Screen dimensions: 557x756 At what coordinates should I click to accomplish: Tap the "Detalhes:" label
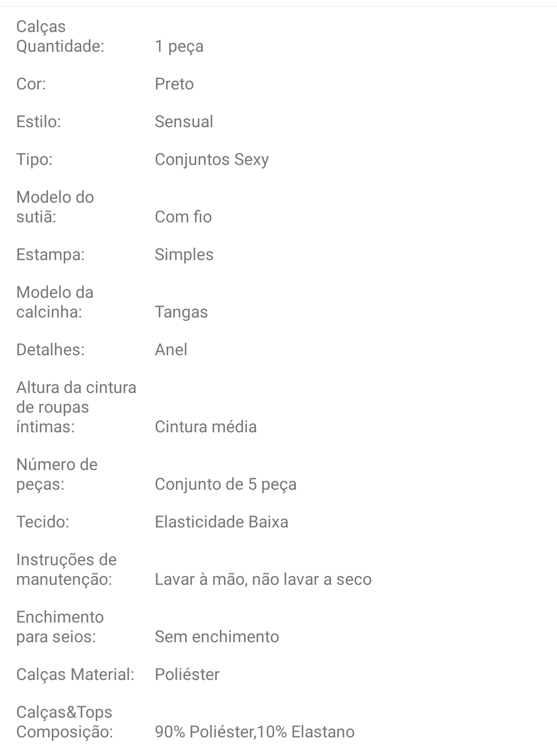click(x=51, y=350)
